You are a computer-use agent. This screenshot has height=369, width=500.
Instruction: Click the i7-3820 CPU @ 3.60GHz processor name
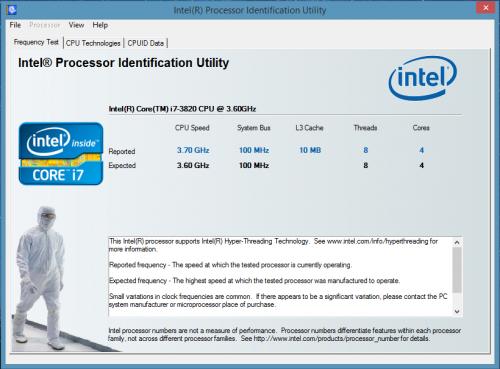[x=182, y=109]
